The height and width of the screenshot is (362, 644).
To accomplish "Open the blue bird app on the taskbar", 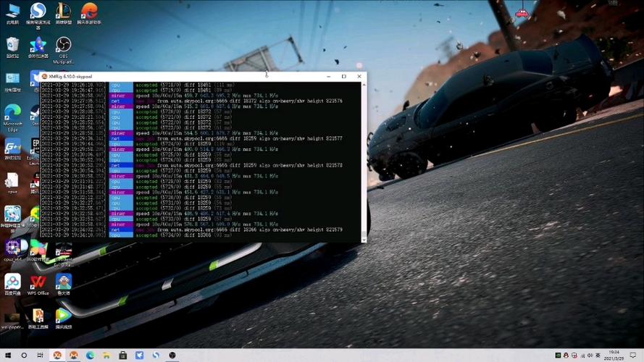I will pos(140,355).
